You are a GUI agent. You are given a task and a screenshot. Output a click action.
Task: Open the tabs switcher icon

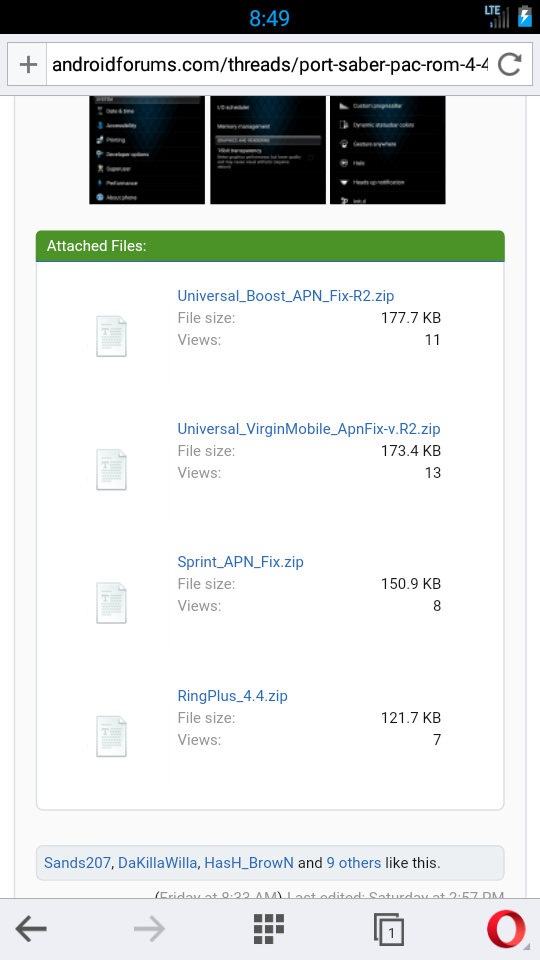coord(389,930)
